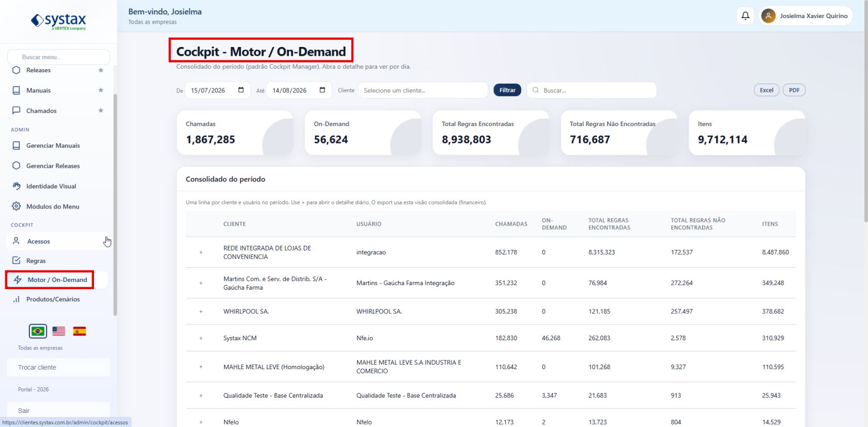The width and height of the screenshot is (868, 427).
Task: Click the Regras edit icon
Action: [x=17, y=260]
